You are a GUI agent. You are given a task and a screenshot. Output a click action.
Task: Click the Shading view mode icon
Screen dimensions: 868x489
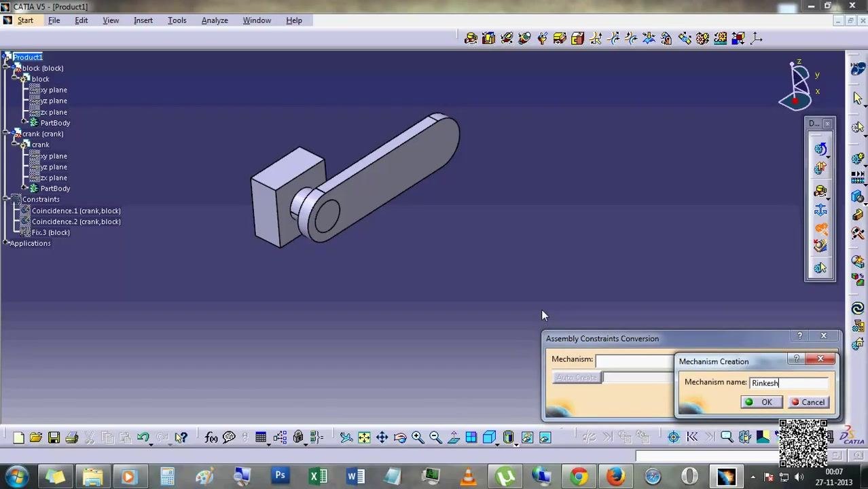(x=509, y=438)
